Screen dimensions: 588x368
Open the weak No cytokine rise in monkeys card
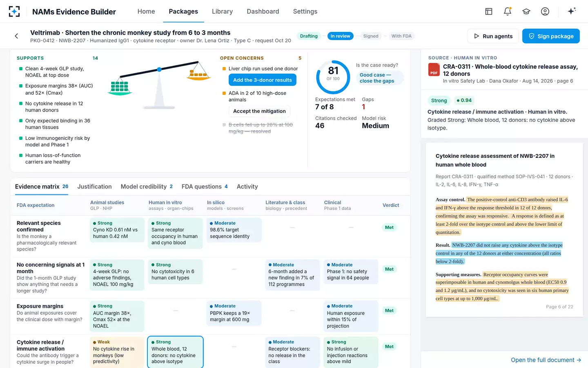[x=117, y=352]
